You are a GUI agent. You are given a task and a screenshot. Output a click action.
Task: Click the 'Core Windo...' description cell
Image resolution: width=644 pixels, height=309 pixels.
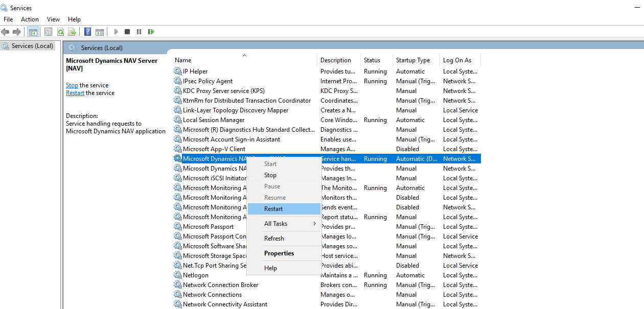(x=339, y=120)
